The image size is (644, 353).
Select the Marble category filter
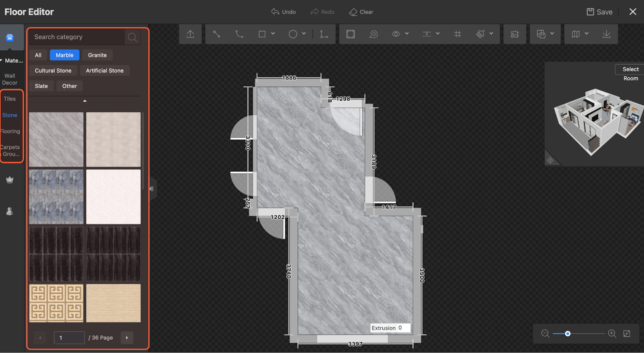pos(64,55)
